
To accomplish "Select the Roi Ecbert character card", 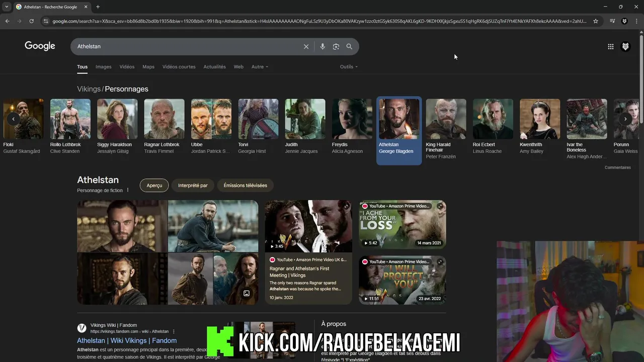I will (x=493, y=127).
